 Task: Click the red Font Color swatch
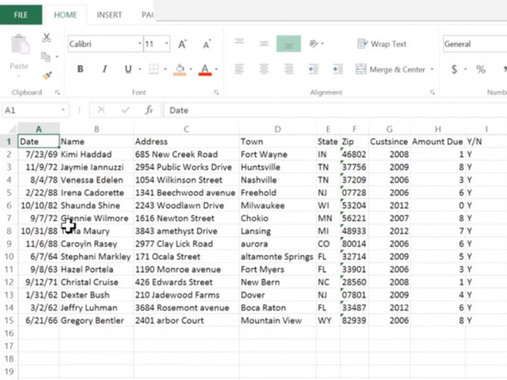pyautogui.click(x=205, y=70)
